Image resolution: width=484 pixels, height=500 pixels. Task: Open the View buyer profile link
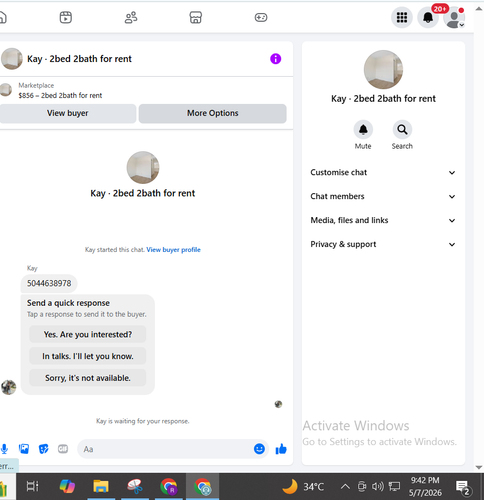point(173,250)
